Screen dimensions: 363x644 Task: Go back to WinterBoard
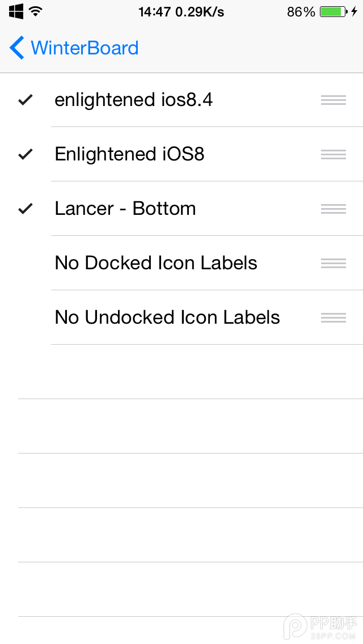click(x=85, y=48)
